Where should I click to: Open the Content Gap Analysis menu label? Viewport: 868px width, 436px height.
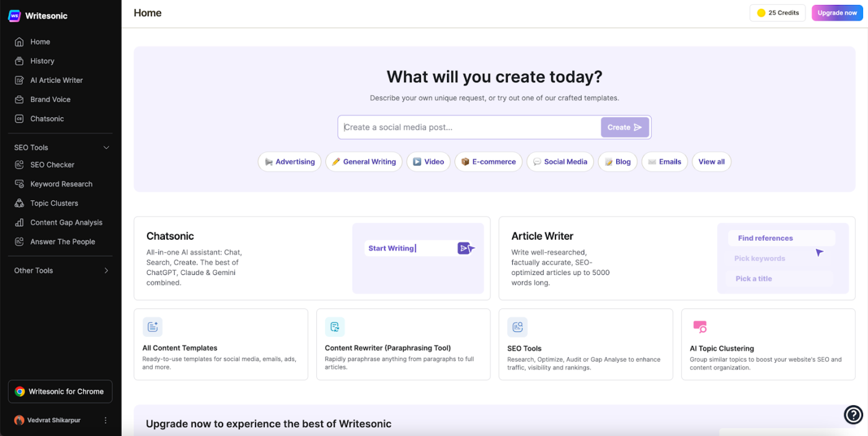click(x=66, y=222)
